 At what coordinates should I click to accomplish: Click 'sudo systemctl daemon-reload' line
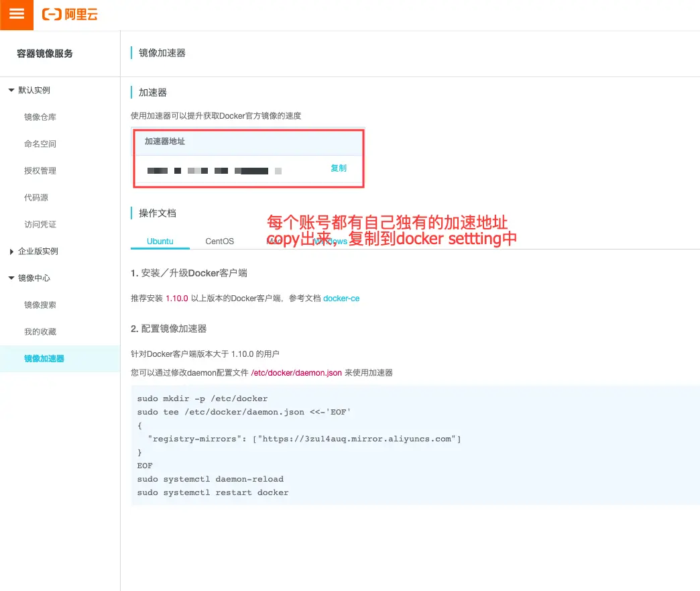coord(211,479)
